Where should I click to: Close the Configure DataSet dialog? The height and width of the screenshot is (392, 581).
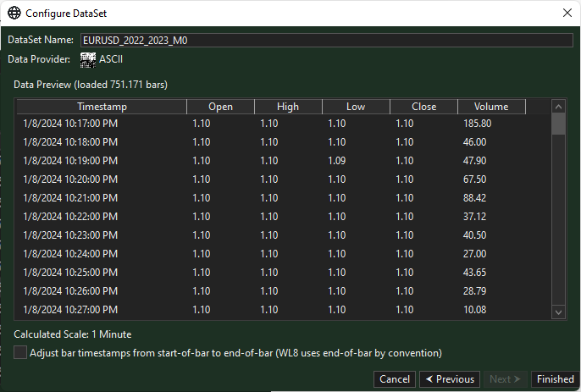[x=567, y=14]
